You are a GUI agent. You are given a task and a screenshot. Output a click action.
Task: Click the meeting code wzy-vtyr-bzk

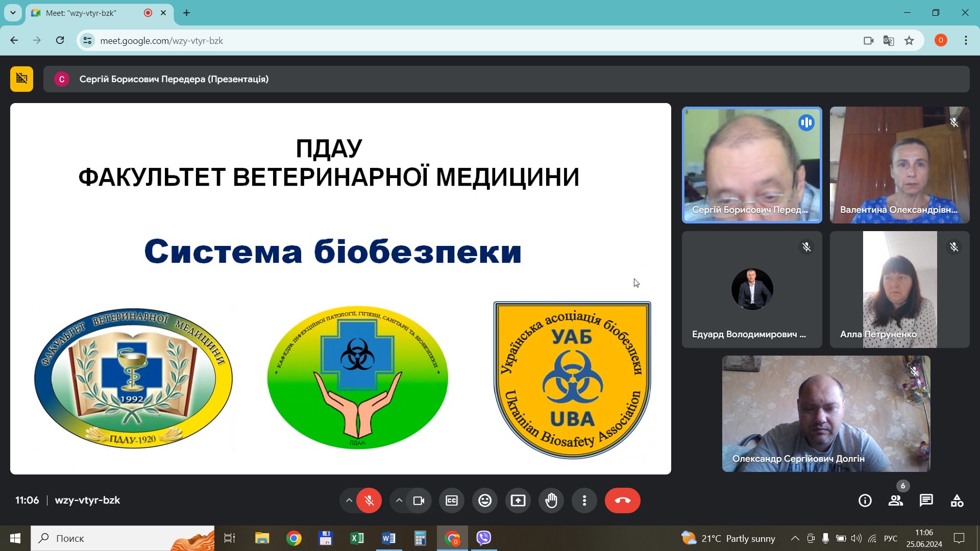click(87, 500)
